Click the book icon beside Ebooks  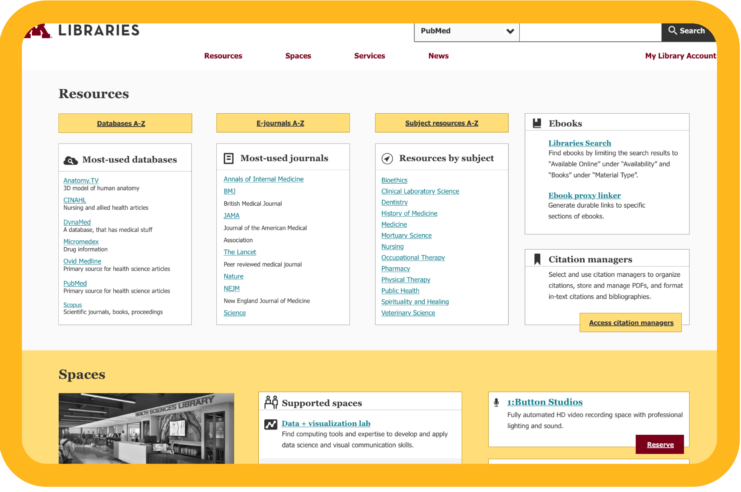pos(537,124)
